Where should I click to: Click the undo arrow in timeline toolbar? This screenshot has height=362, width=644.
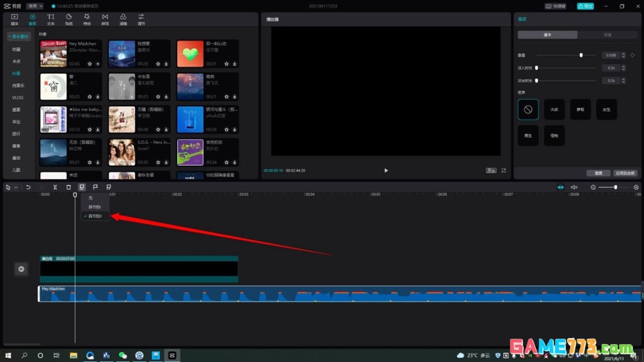(29, 187)
